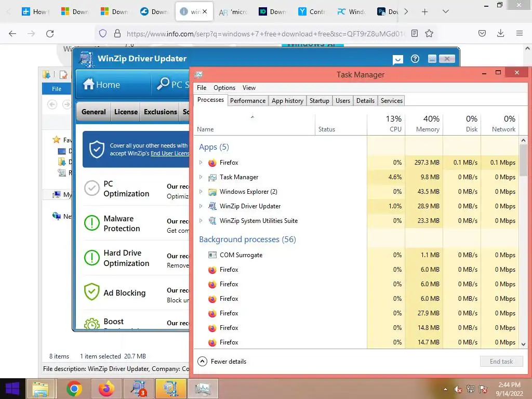Viewport: 532px width, 399px height.
Task: Click the muted volume tray icon
Action: [x=458, y=389]
